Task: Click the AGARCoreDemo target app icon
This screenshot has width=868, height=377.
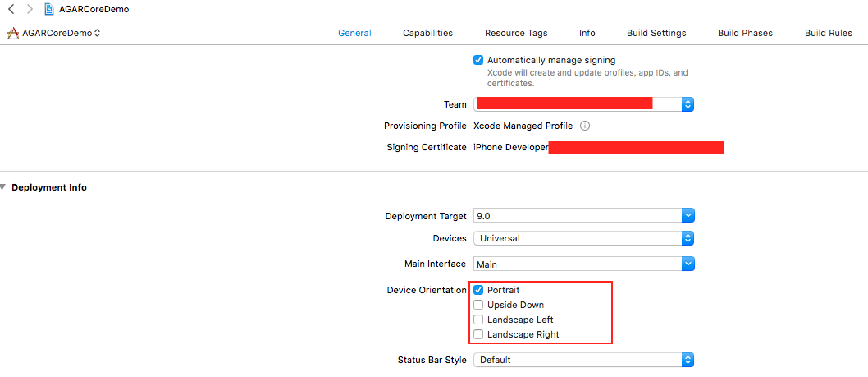Action: click(x=13, y=33)
